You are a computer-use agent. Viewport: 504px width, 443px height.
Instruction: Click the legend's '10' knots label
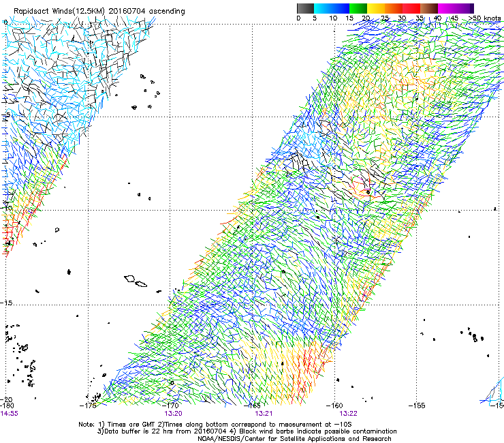333,18
